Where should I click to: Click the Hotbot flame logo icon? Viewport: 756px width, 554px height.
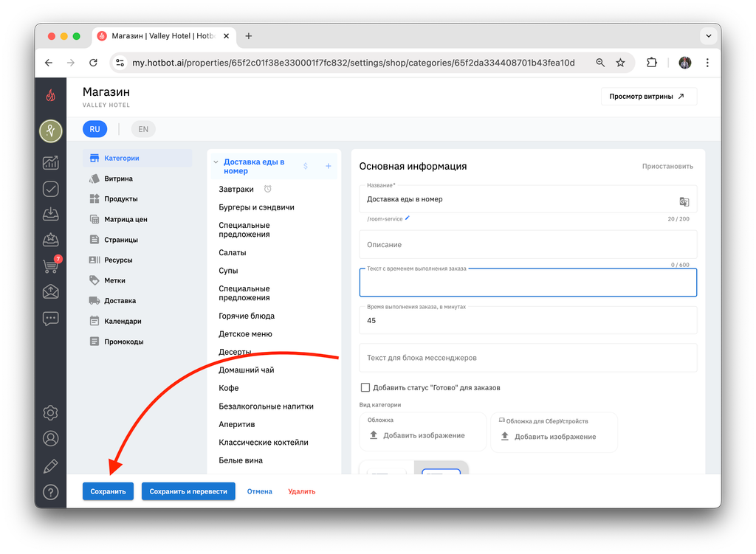[x=51, y=95]
